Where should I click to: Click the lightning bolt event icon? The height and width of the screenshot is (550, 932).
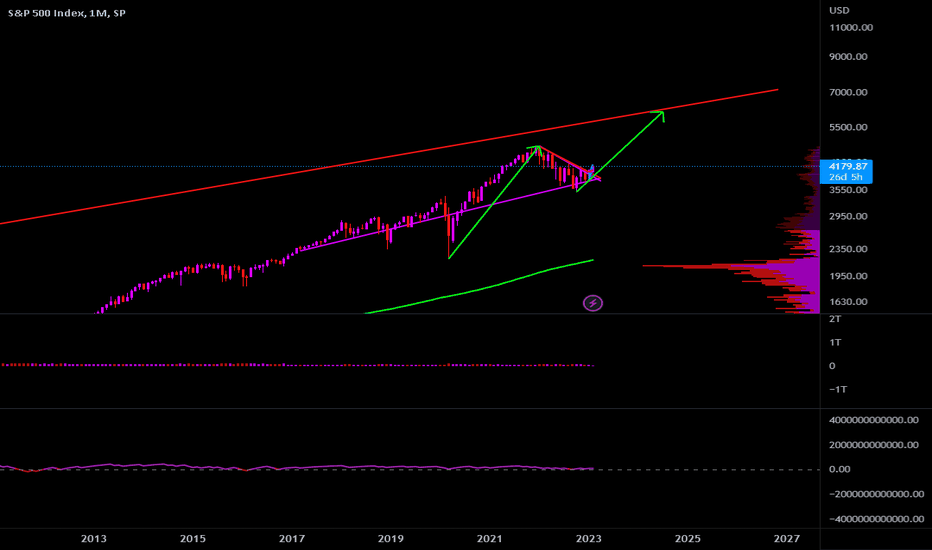click(593, 303)
